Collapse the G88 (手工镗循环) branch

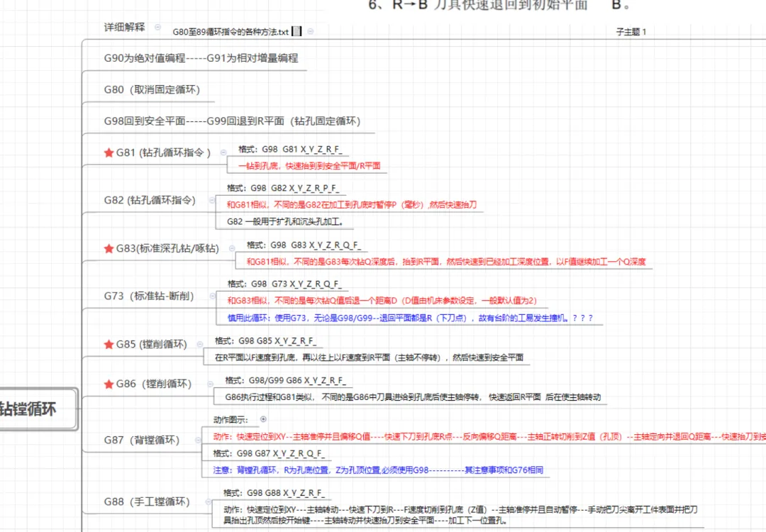coord(208,501)
